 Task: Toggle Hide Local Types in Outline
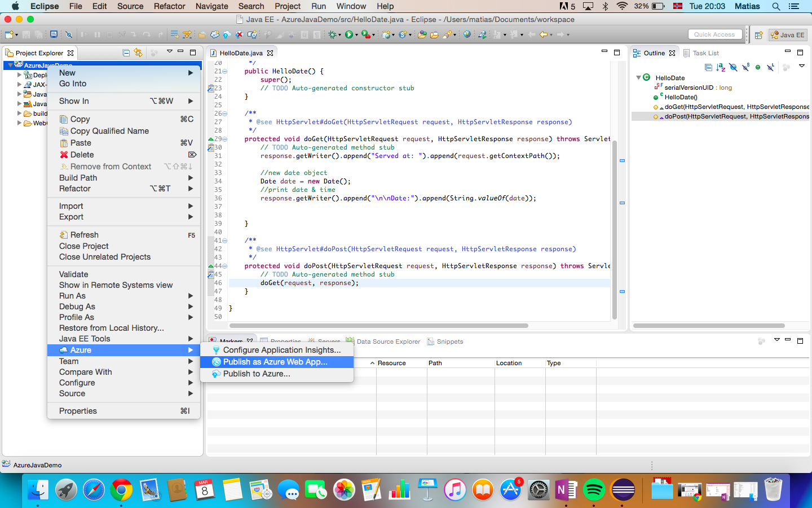coord(770,67)
